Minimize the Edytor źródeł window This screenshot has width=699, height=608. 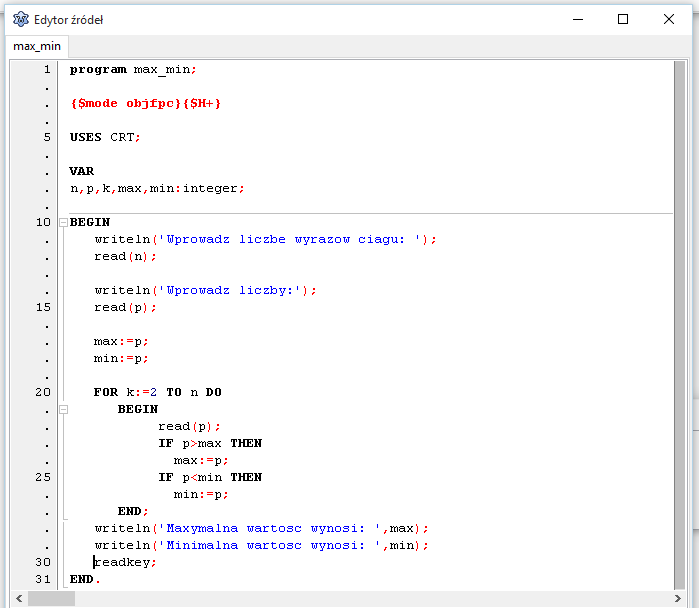point(578,20)
